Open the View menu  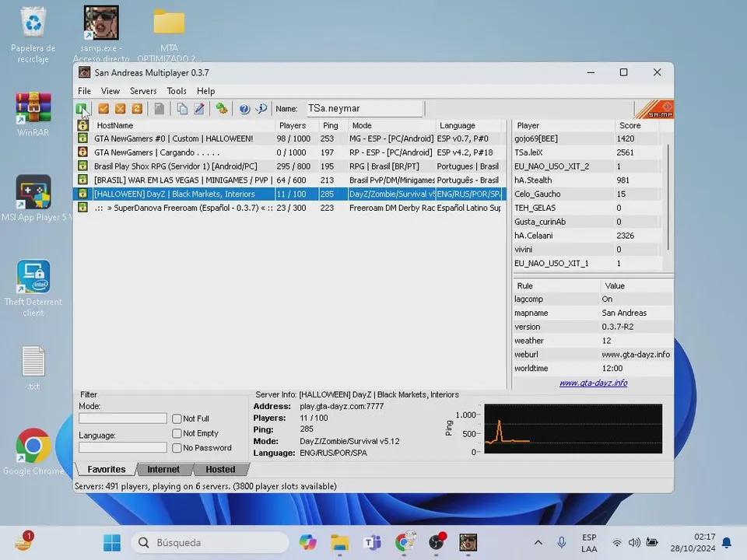110,91
